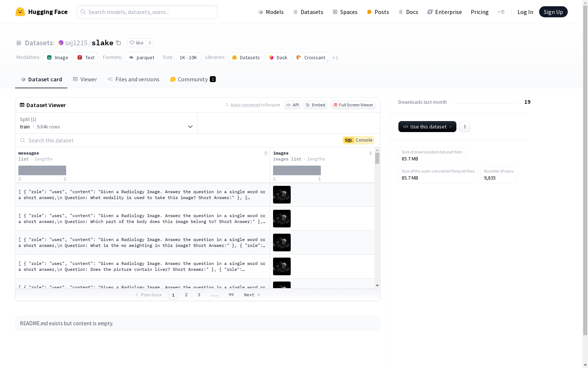This screenshot has height=368, width=588.
Task: Click the Auto-converted link
Action: tap(245, 105)
